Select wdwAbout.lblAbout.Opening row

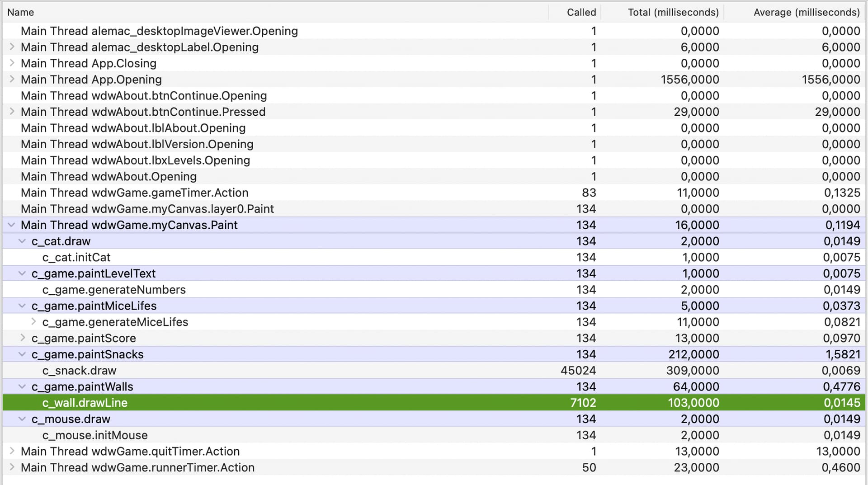[x=434, y=128]
